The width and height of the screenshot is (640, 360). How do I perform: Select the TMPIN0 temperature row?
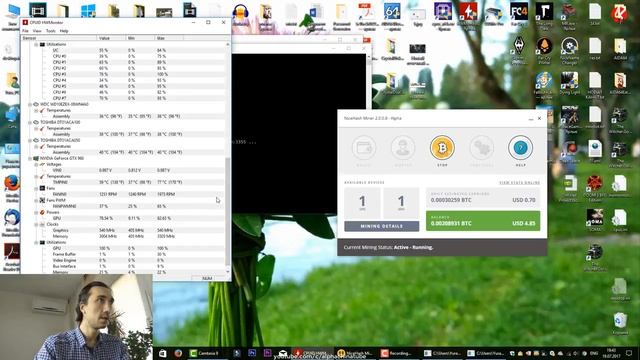[124, 182]
